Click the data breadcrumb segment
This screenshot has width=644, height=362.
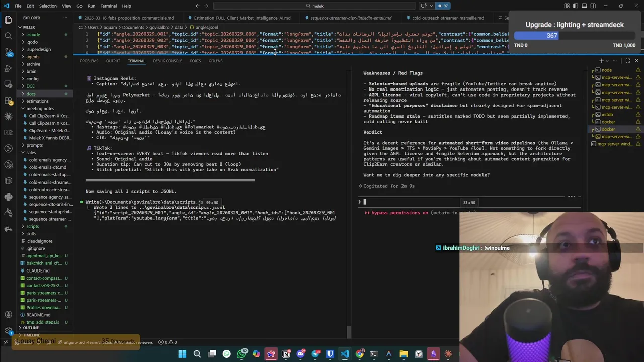pyautogui.click(x=179, y=27)
